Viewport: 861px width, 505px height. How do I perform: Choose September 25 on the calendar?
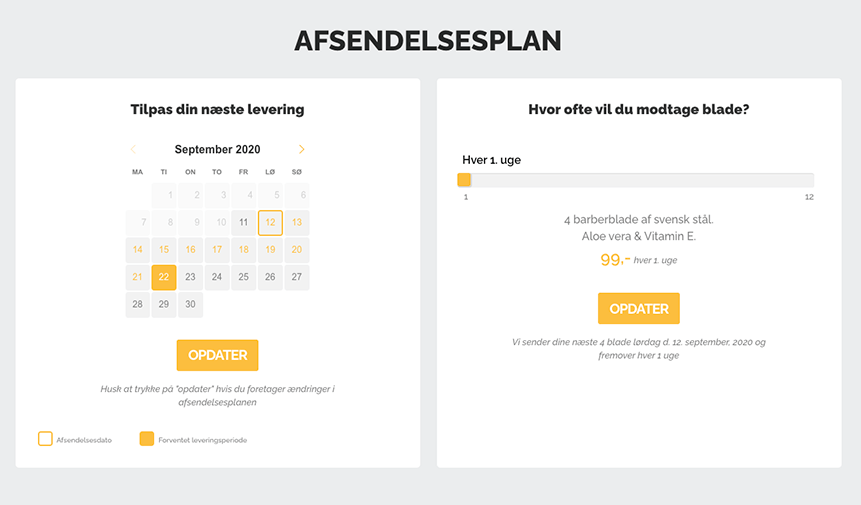tap(243, 277)
